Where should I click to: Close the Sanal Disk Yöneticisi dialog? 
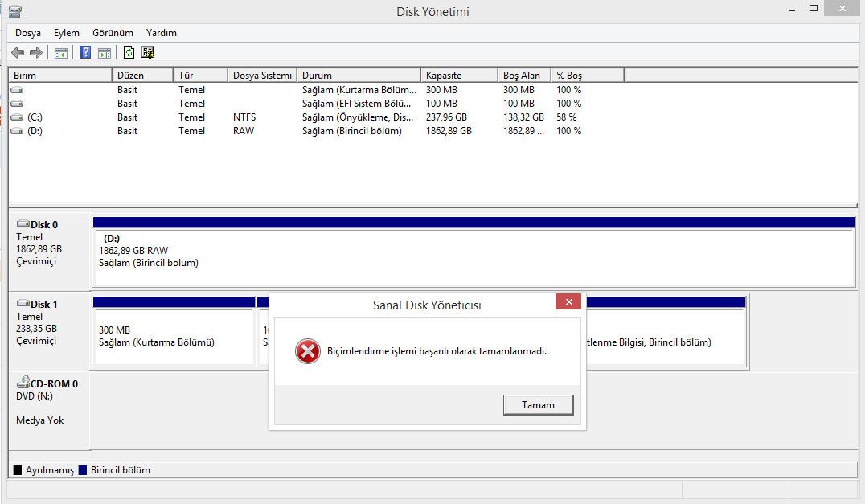point(568,301)
